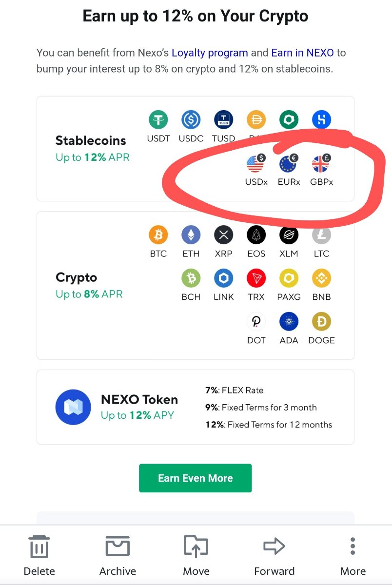This screenshot has width=392, height=585.
Task: Tap the EURx euro flag icon
Action: tap(289, 164)
